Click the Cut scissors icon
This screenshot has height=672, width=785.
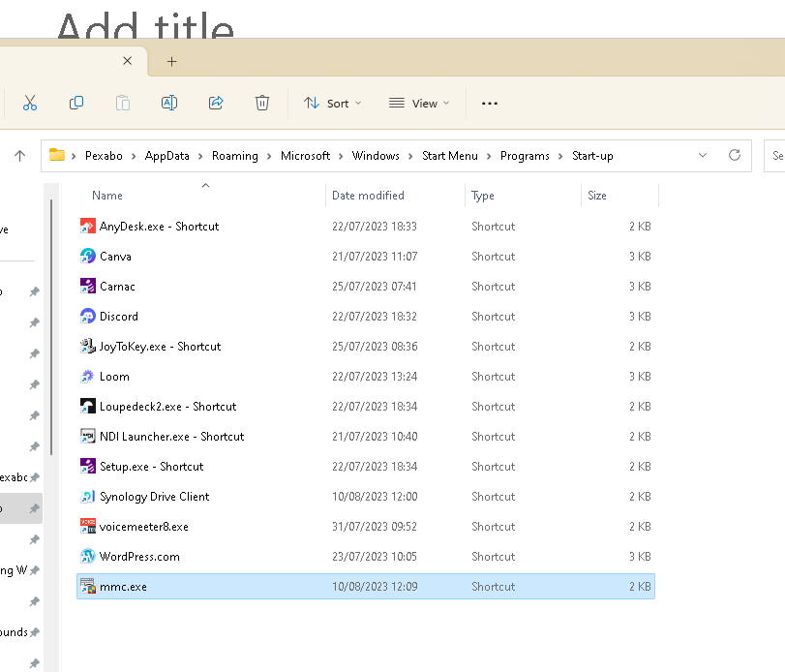coord(30,104)
